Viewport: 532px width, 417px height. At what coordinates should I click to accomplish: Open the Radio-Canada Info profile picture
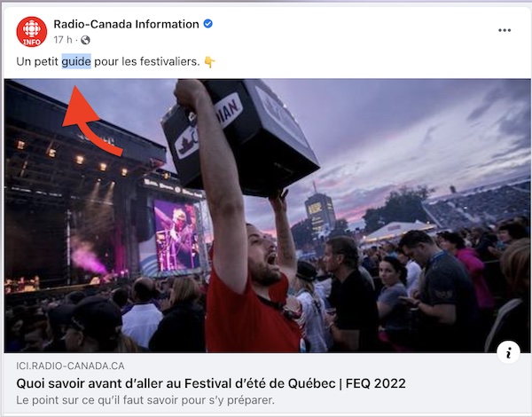(32, 32)
